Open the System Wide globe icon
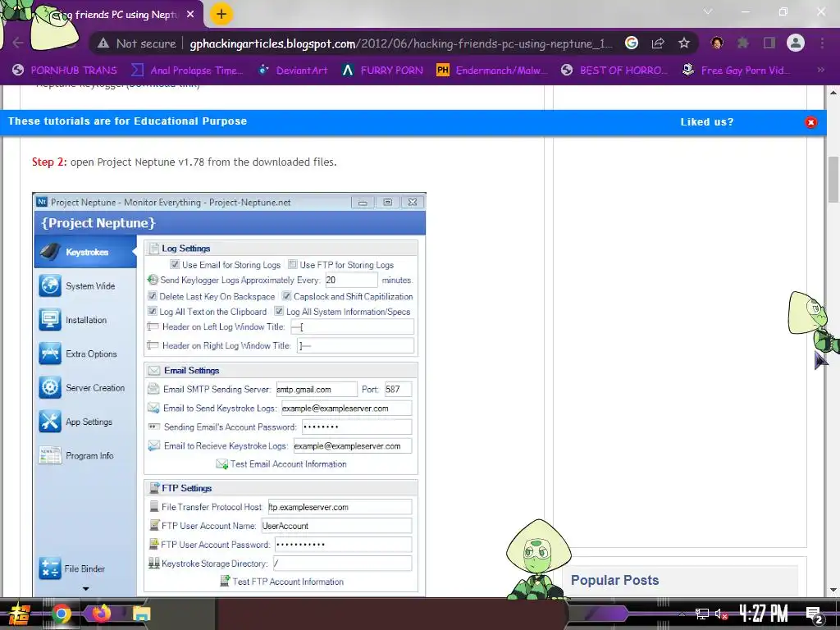The image size is (840, 630). click(x=50, y=285)
